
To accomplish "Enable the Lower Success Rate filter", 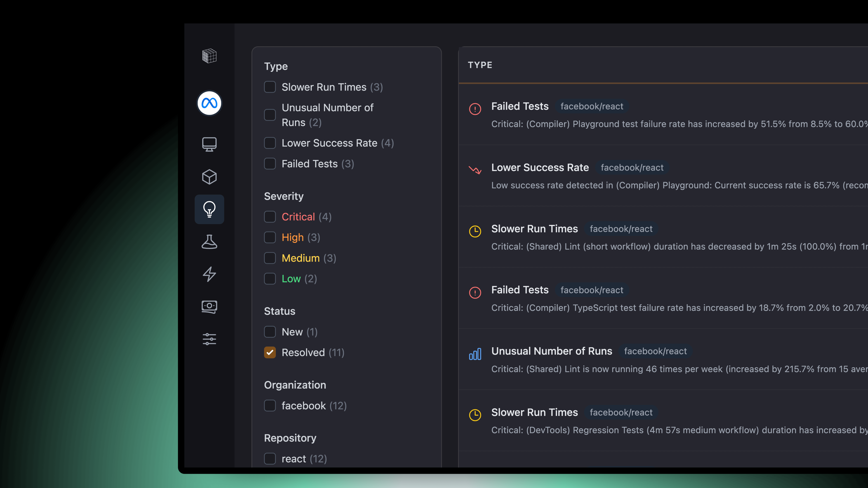I will point(270,143).
